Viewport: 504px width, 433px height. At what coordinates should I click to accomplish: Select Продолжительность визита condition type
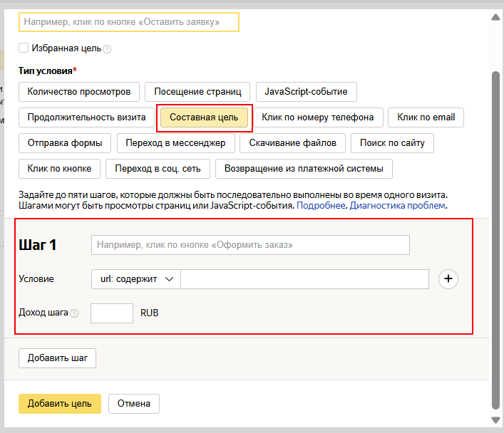tap(86, 118)
